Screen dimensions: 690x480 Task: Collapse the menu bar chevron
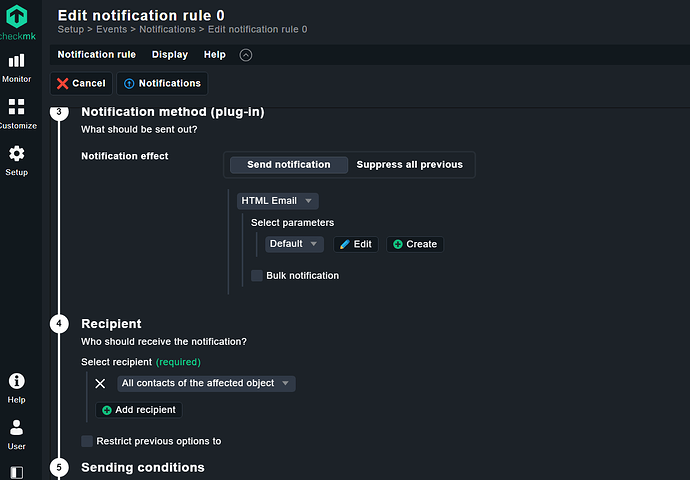click(246, 55)
